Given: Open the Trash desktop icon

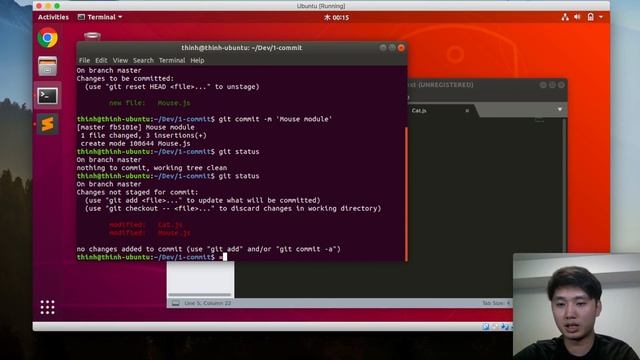Looking at the screenshot, I should point(92,37).
